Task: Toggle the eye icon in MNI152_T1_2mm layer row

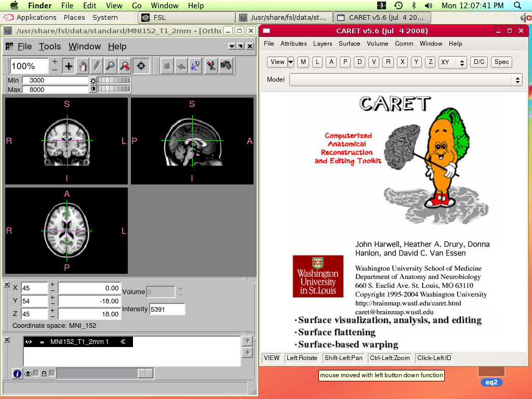Action: (x=29, y=342)
